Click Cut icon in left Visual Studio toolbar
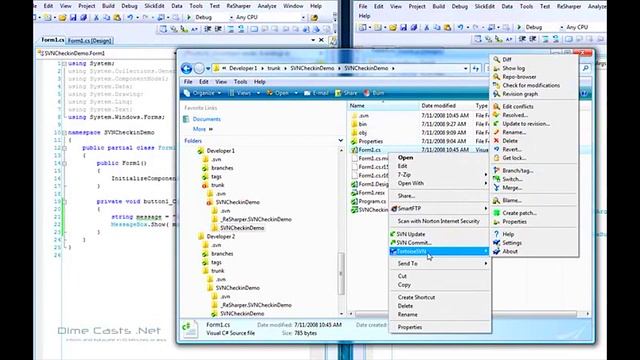Screen dimensions: 640x360 [x=96, y=18]
